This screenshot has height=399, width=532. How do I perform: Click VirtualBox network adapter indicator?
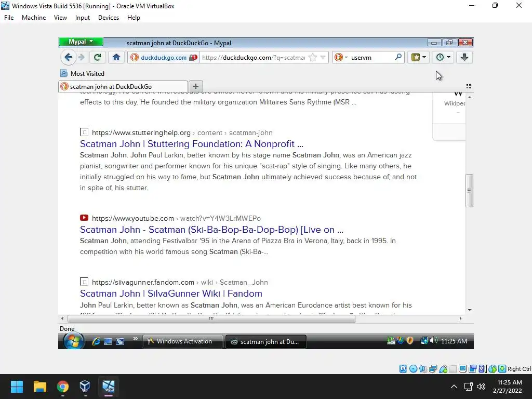[433, 369]
